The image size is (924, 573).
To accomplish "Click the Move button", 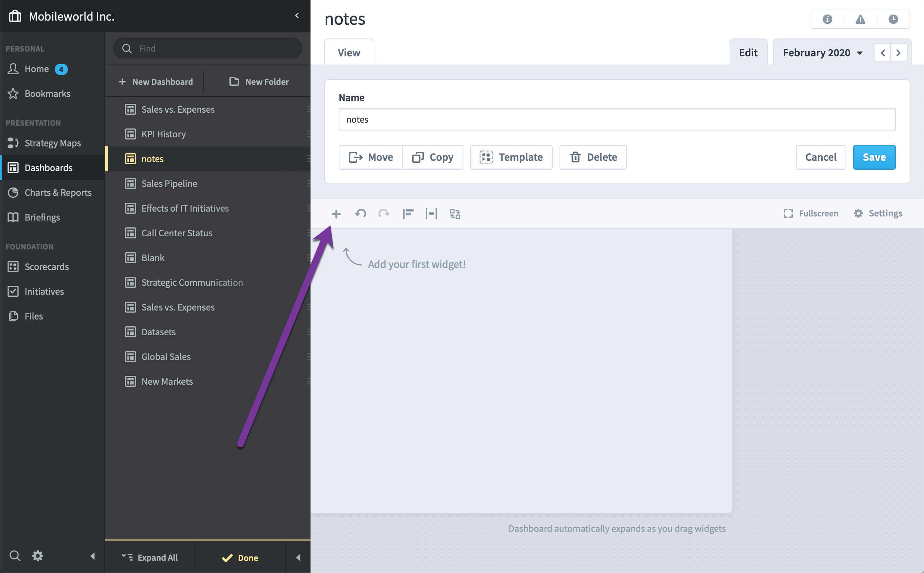I will (371, 157).
